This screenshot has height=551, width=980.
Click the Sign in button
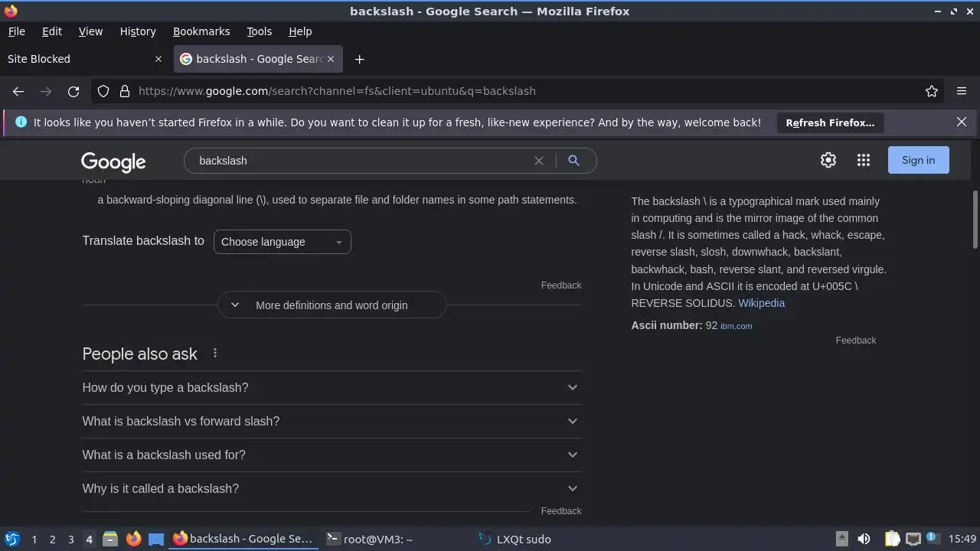[918, 160]
